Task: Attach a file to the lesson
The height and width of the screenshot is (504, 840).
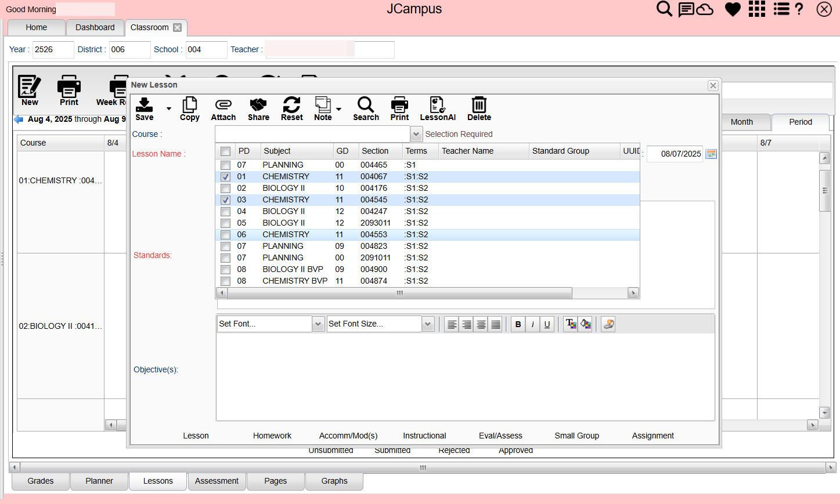Action: 223,108
